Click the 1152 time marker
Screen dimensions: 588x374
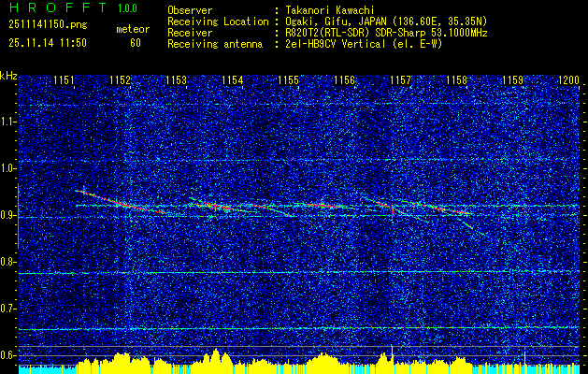click(x=120, y=80)
